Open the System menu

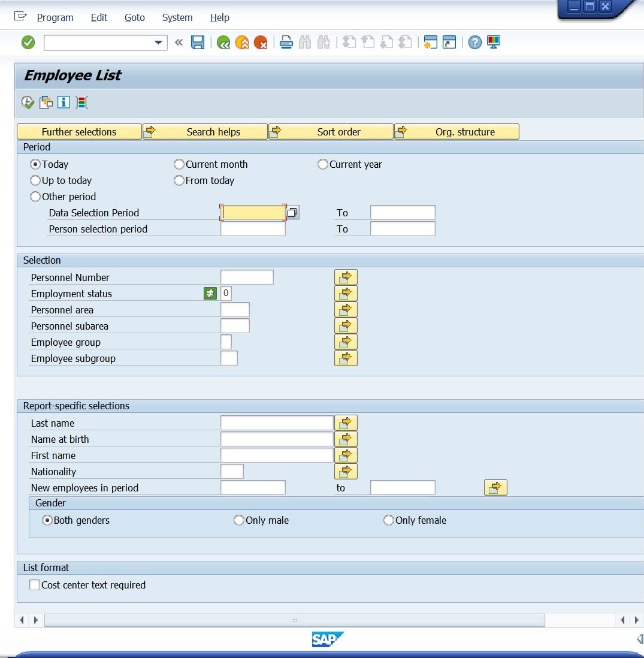click(x=177, y=17)
